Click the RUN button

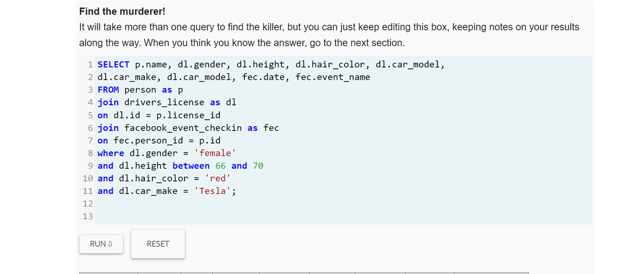pos(100,244)
